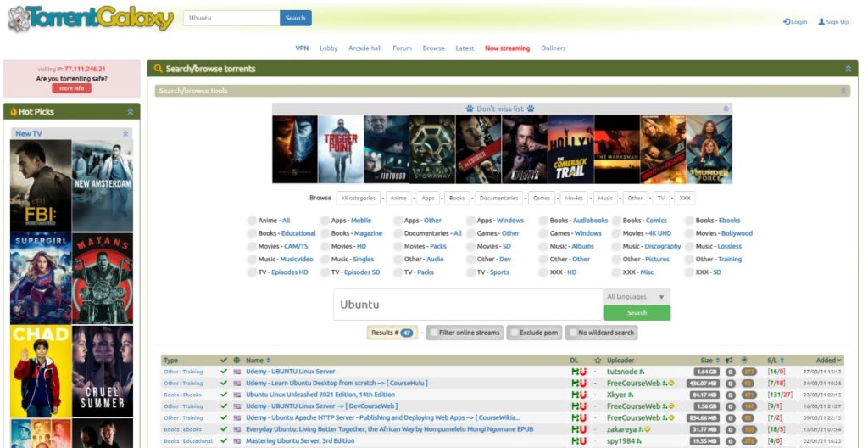Screen dimensions: 868x448
Task: Click the globe language column header icon
Action: 237,361
